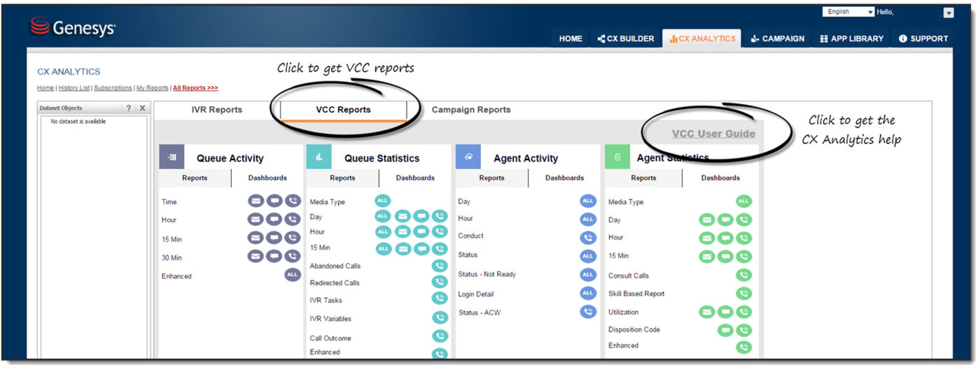Open Login Detail ALL report

click(588, 293)
